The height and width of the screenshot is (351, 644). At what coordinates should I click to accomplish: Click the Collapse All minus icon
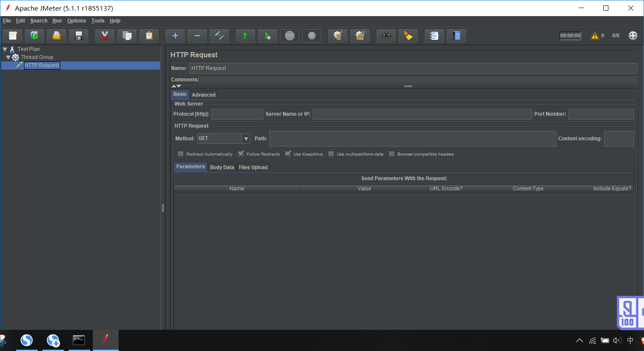(197, 36)
